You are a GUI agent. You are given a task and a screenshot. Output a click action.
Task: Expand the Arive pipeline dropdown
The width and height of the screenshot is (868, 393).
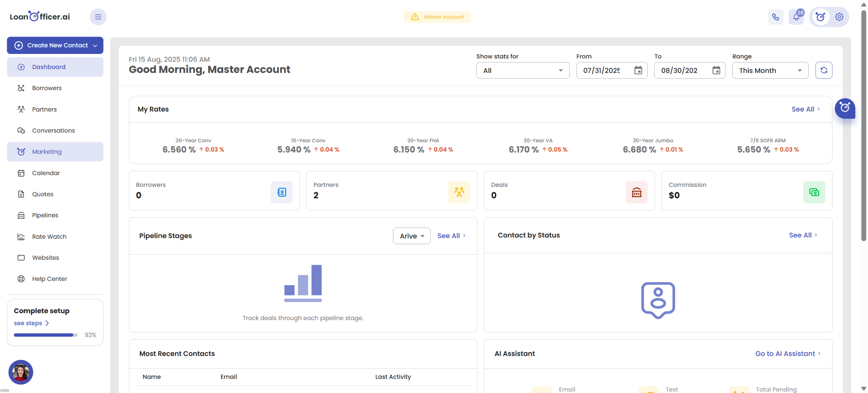click(412, 236)
